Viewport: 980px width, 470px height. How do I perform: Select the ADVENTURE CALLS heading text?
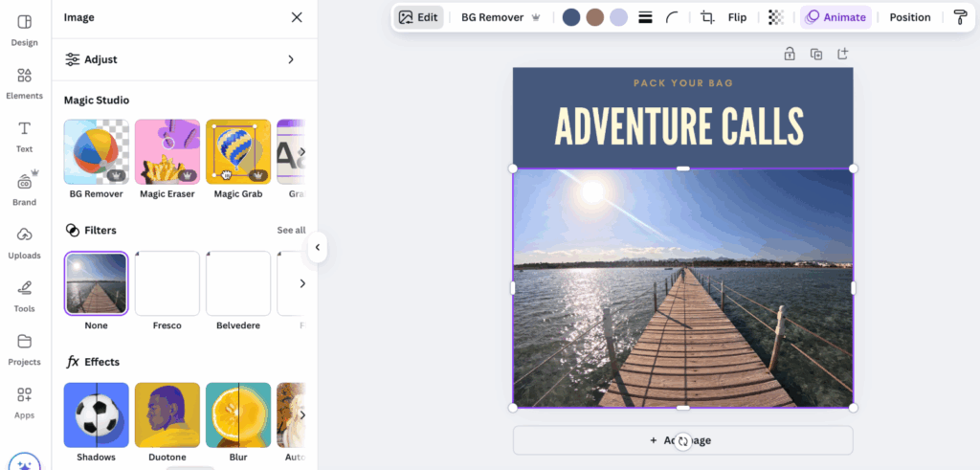tap(679, 127)
